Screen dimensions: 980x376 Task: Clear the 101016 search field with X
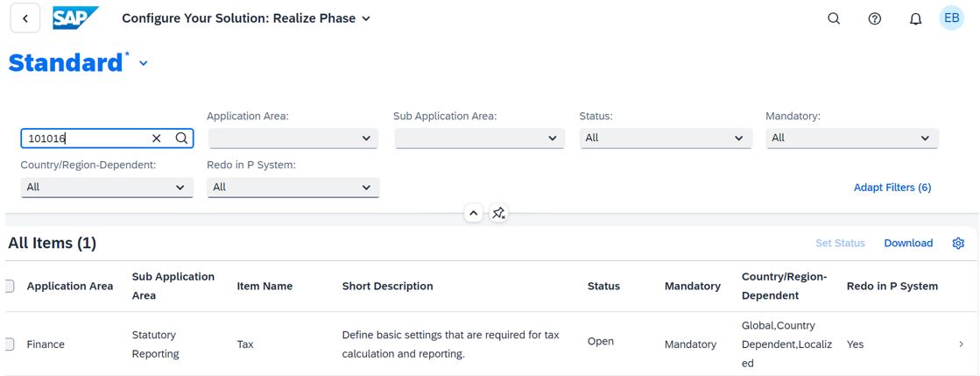pyautogui.click(x=156, y=138)
